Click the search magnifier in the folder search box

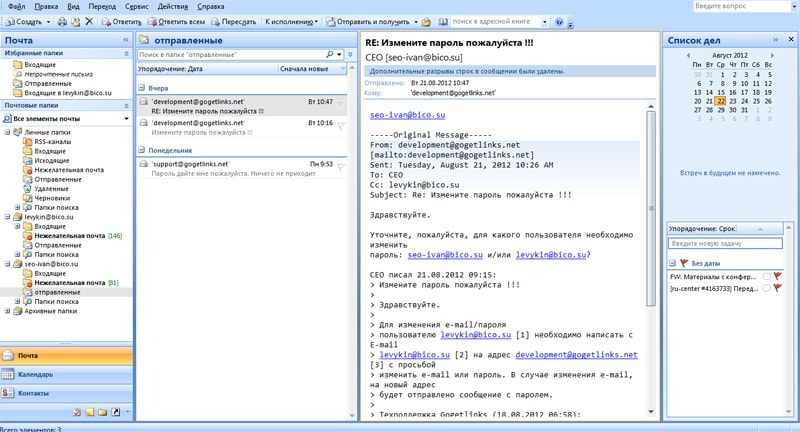tap(330, 55)
